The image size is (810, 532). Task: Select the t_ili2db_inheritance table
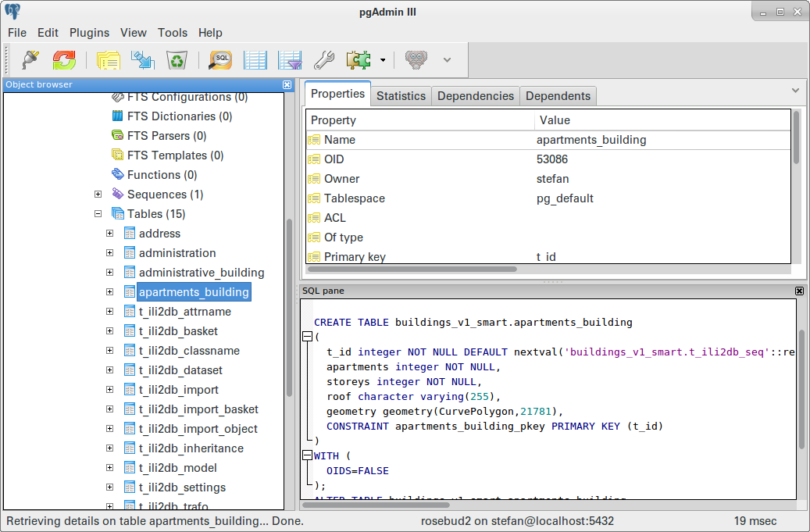191,448
